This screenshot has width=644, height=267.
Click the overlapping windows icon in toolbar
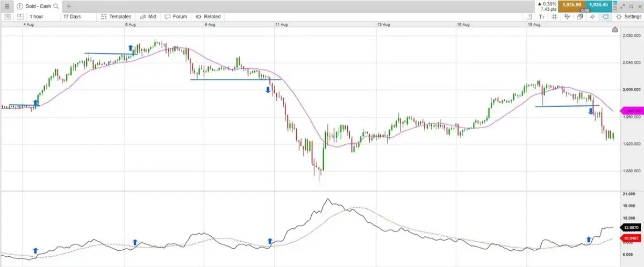[579, 17]
